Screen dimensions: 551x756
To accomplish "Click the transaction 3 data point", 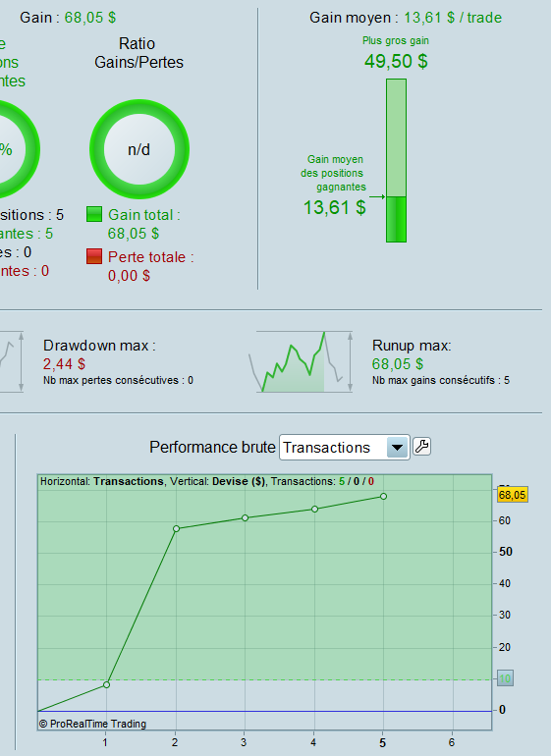I will pyautogui.click(x=246, y=517).
